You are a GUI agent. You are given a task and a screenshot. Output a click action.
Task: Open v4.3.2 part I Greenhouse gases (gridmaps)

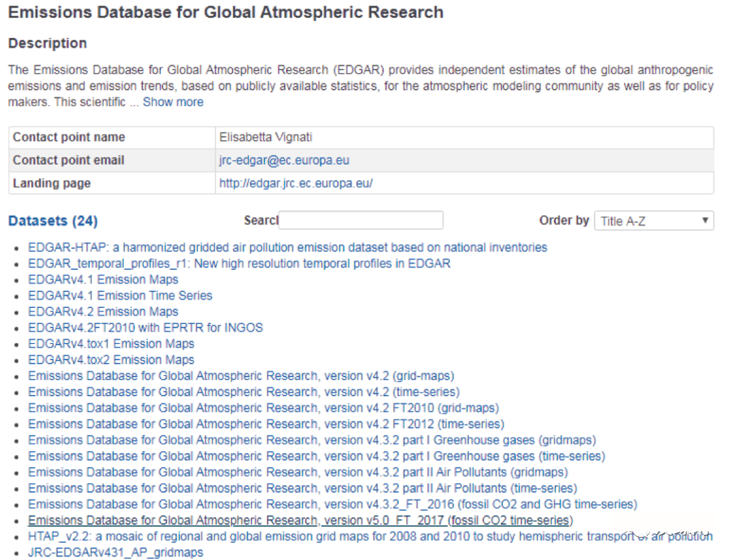pyautogui.click(x=312, y=440)
